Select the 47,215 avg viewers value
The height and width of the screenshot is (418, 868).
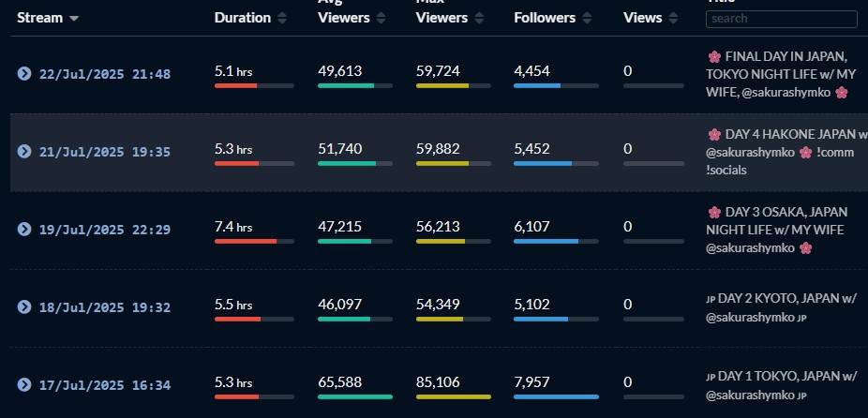(340, 227)
